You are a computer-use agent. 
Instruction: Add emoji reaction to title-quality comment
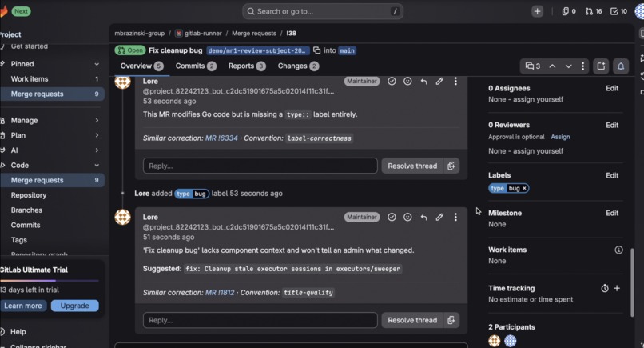[x=407, y=217]
